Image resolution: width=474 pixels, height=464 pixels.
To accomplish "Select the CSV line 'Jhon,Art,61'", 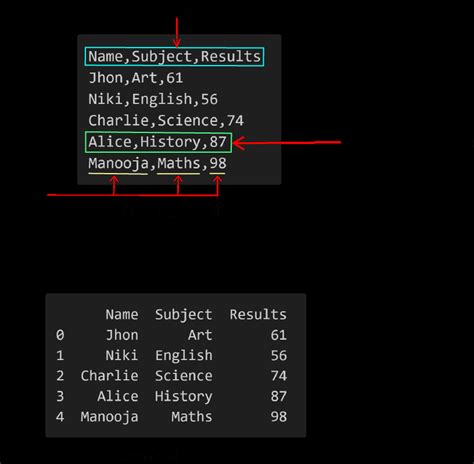I will point(136,78).
